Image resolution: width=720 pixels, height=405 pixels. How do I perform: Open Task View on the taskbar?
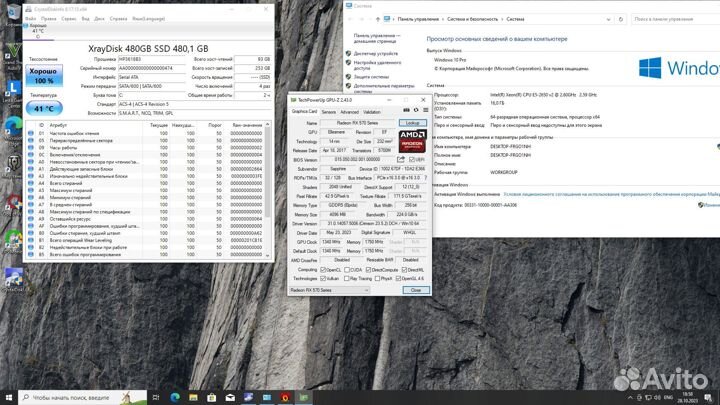coord(156,397)
